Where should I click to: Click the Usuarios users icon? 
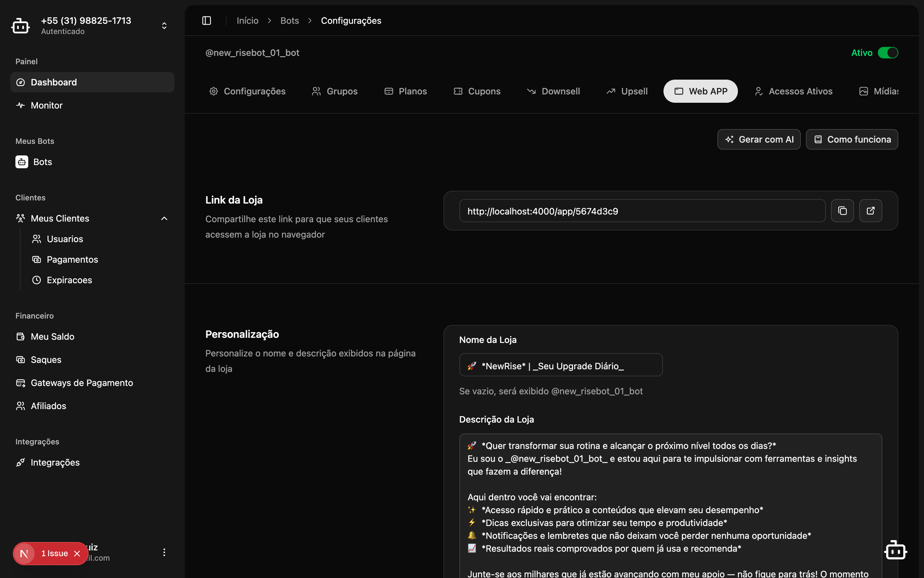click(x=37, y=239)
